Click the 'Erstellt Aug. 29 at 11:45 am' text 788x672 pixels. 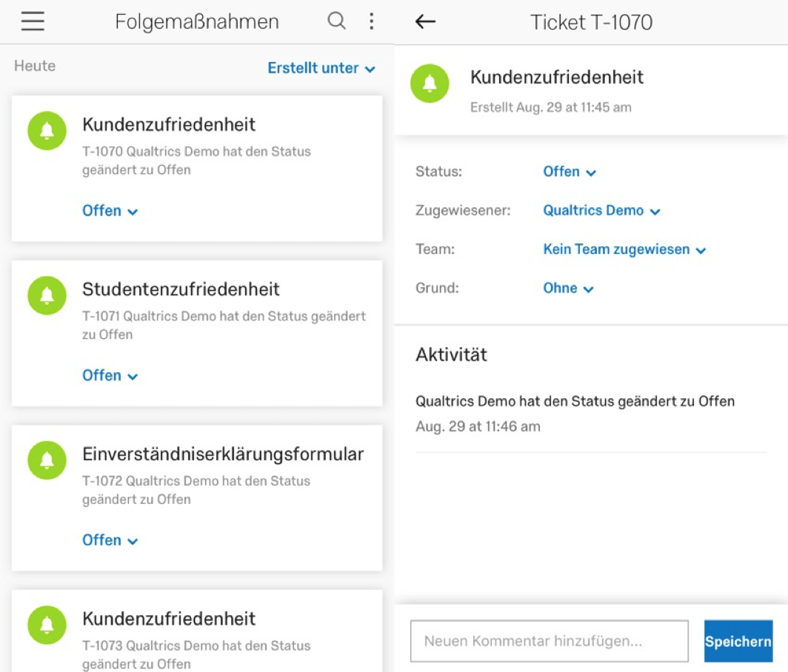click(551, 107)
